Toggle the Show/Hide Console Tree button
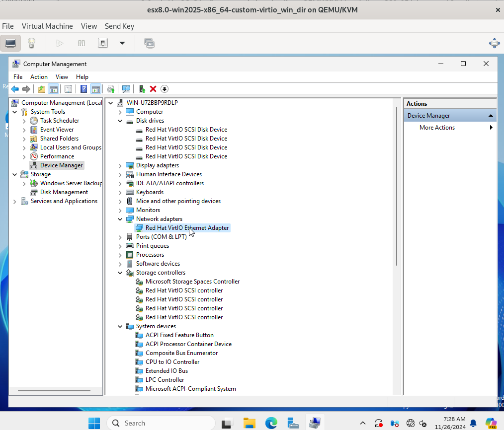504x430 pixels. coord(53,89)
